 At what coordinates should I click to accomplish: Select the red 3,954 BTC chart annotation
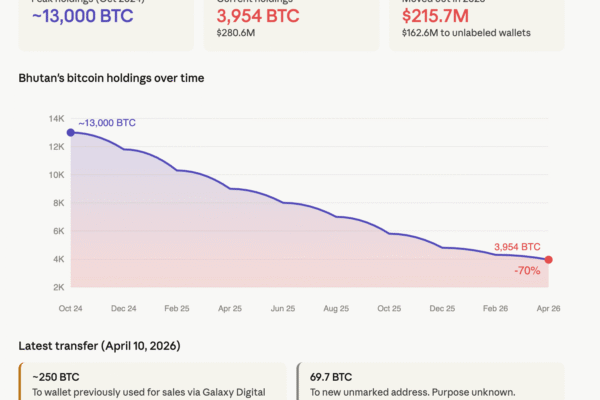(x=517, y=247)
